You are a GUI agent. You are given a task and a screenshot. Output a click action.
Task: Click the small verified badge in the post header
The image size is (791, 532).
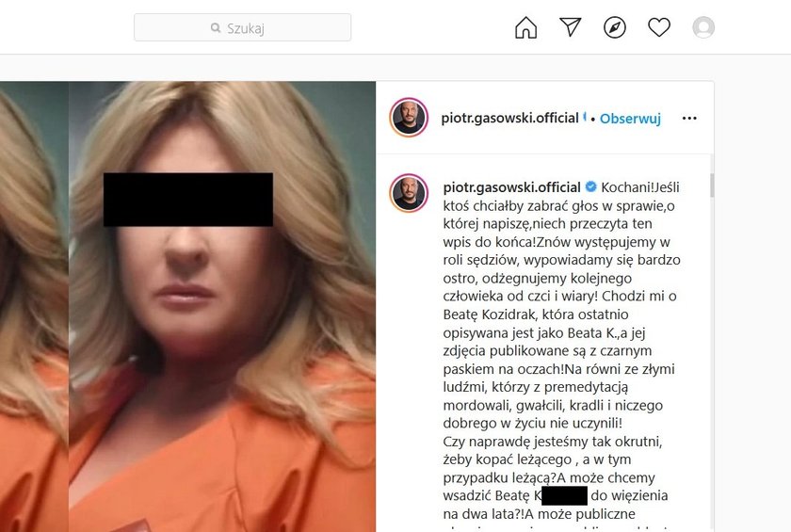point(584,118)
